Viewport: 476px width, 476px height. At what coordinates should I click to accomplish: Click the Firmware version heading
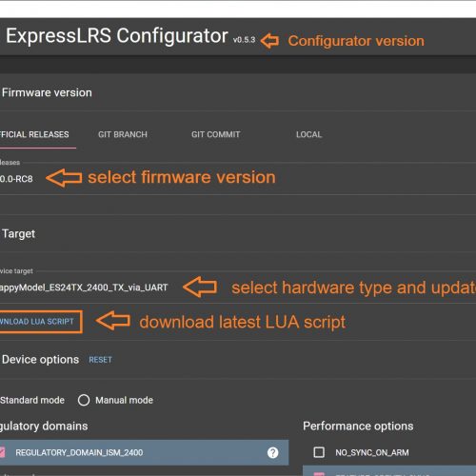tap(47, 92)
